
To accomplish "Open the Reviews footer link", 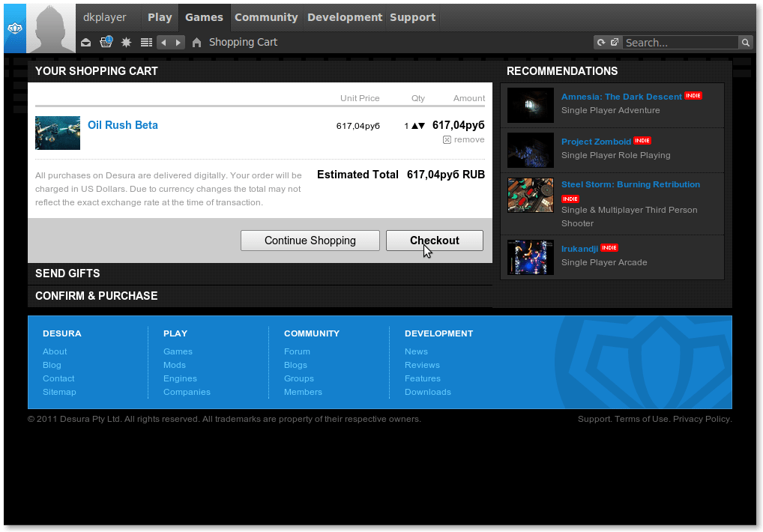I will pos(422,365).
